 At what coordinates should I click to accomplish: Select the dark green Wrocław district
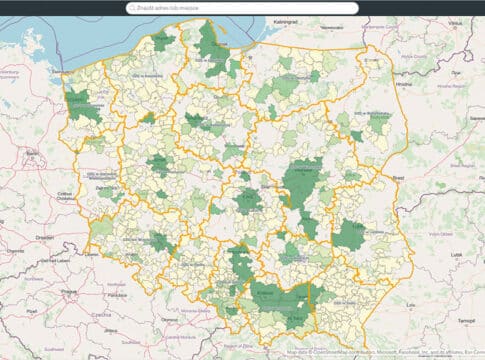click(162, 242)
